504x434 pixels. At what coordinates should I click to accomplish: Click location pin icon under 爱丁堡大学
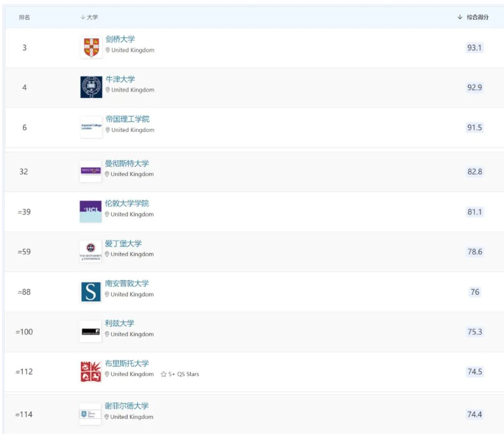click(x=107, y=254)
